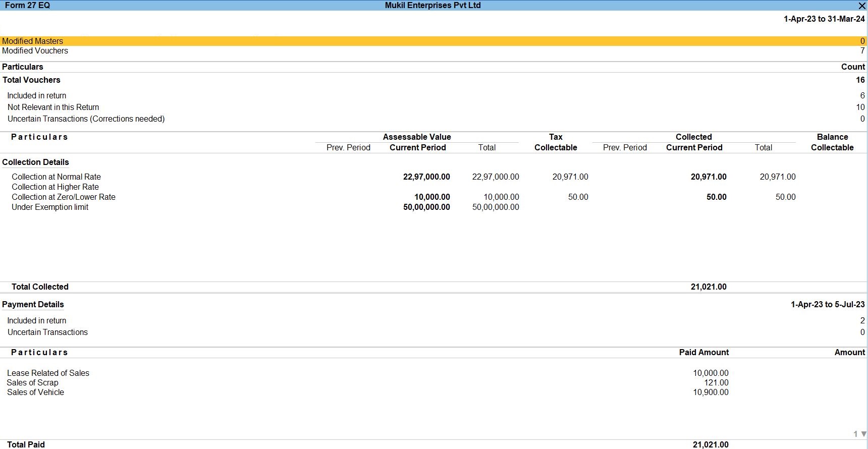Click the Collected column group header
This screenshot has width=868, height=449.
694,137
